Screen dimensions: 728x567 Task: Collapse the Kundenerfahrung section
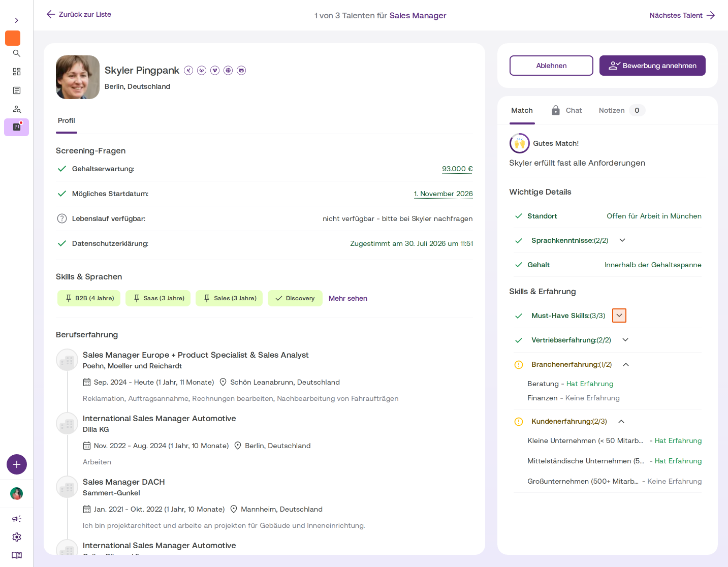[x=621, y=421]
